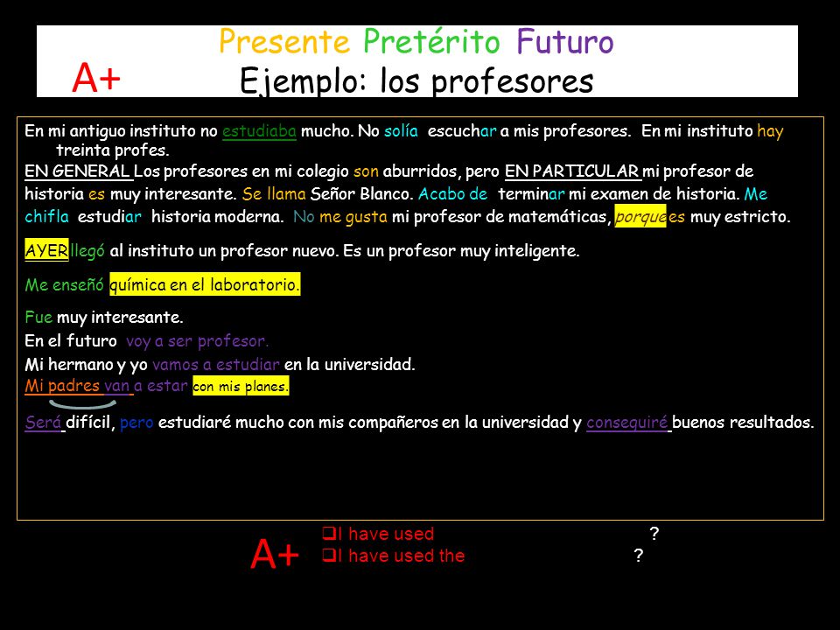Select the cyan word 'chifla'
This screenshot has width=840, height=630.
pos(46,216)
